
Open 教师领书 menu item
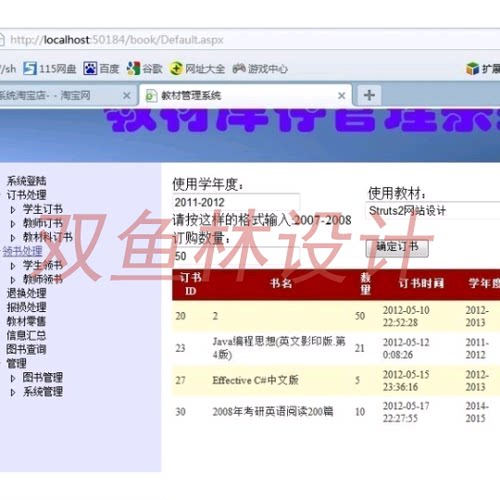(43, 279)
